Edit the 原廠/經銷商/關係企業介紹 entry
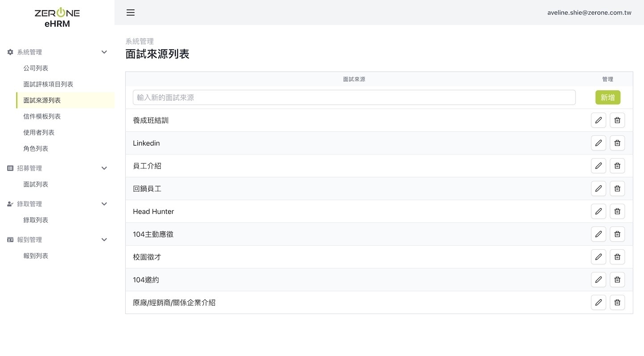644x356 pixels. coord(598,302)
